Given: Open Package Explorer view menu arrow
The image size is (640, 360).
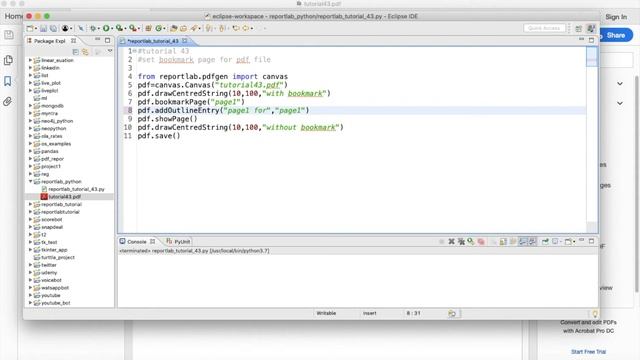Looking at the screenshot, I should tap(110, 51).
